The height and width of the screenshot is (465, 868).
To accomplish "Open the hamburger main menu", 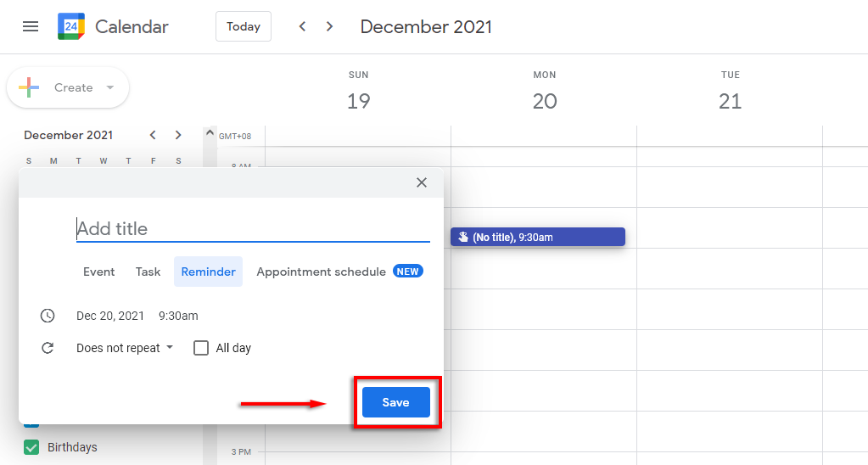I will pos(31,26).
